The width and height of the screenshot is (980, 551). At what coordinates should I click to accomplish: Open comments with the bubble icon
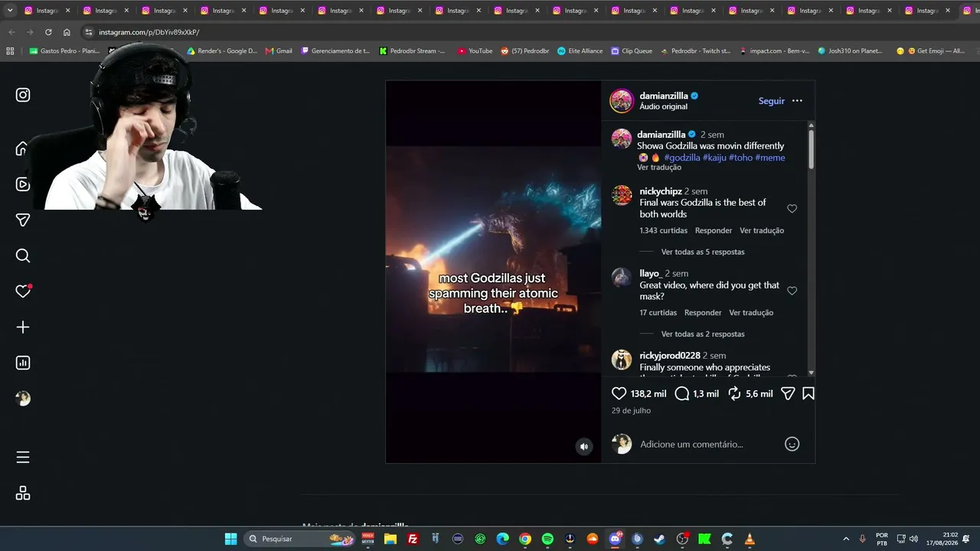coord(681,393)
